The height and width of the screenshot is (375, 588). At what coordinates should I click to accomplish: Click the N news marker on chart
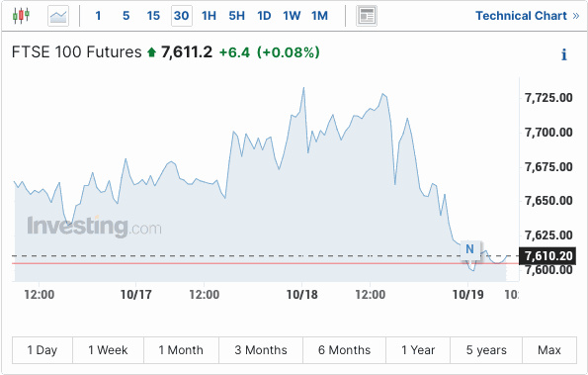tap(469, 249)
